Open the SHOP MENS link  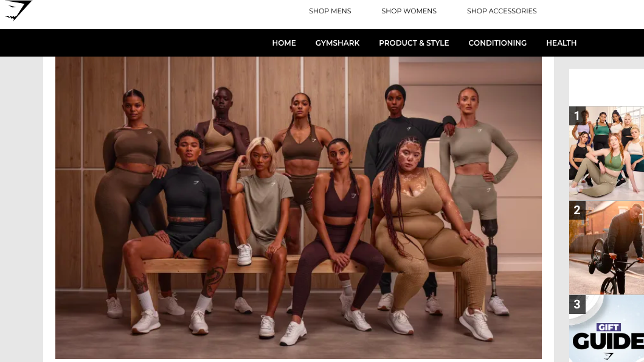(330, 11)
